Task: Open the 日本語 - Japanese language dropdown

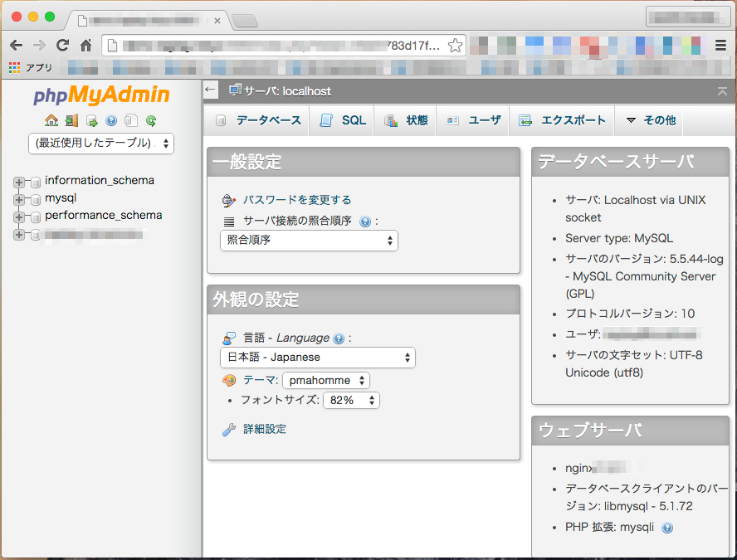Action: pyautogui.click(x=318, y=358)
